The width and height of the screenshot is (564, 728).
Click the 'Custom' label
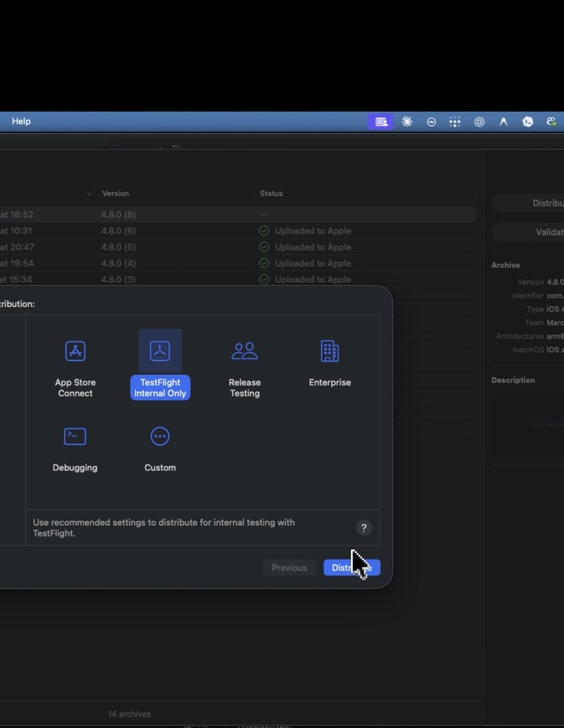[x=160, y=468]
